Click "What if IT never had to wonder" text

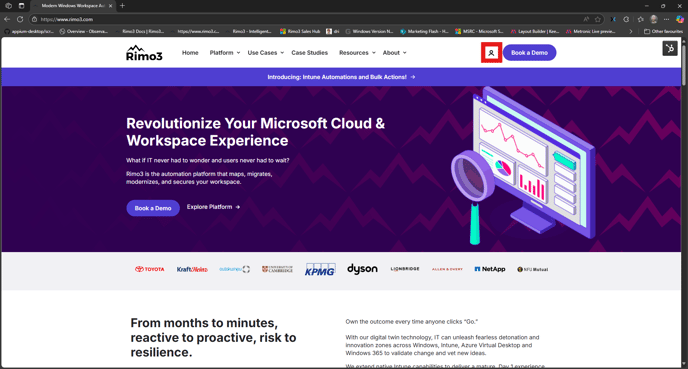(208, 160)
